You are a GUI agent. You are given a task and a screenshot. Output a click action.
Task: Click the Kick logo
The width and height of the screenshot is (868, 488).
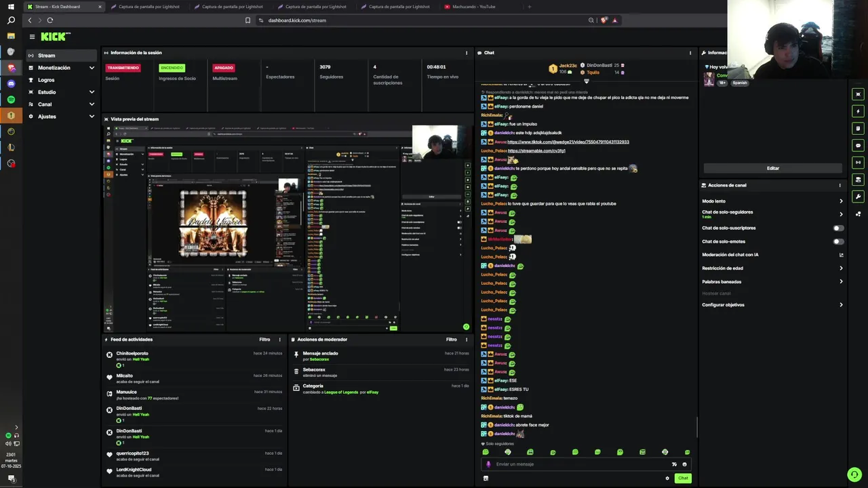click(55, 37)
